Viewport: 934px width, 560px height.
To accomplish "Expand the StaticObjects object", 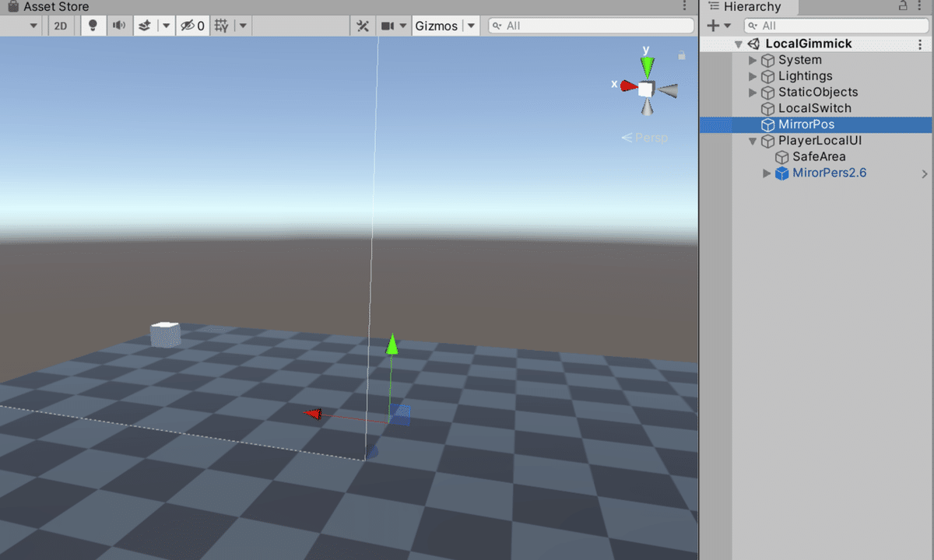I will [753, 92].
